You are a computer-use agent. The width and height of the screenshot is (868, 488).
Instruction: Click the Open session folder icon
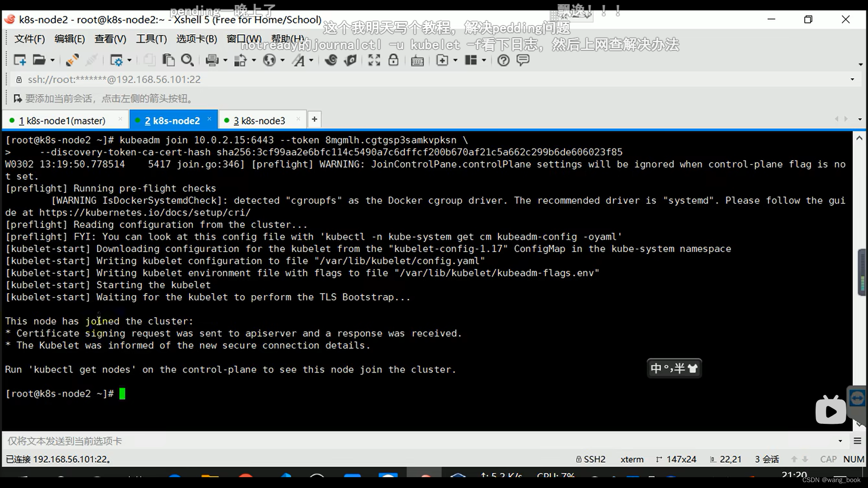[39, 60]
